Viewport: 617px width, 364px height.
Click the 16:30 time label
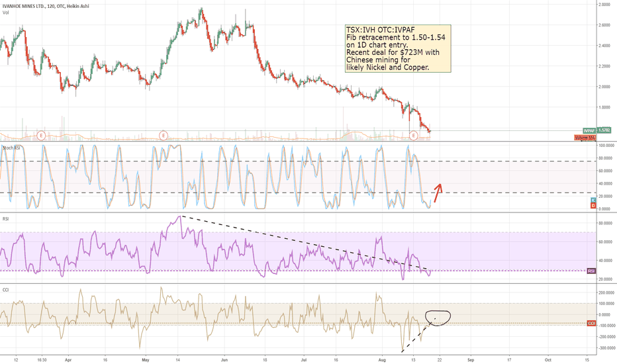[42, 359]
